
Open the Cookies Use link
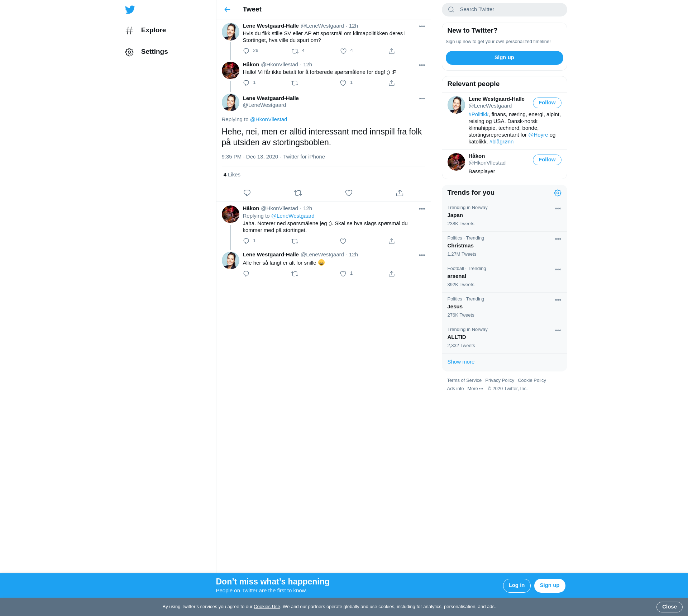pyautogui.click(x=267, y=607)
